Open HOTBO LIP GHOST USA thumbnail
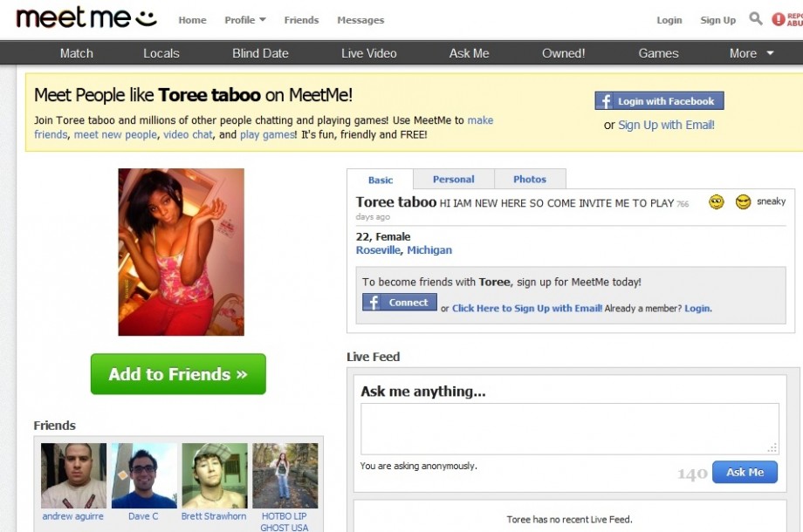This screenshot has width=803, height=532. (285, 475)
